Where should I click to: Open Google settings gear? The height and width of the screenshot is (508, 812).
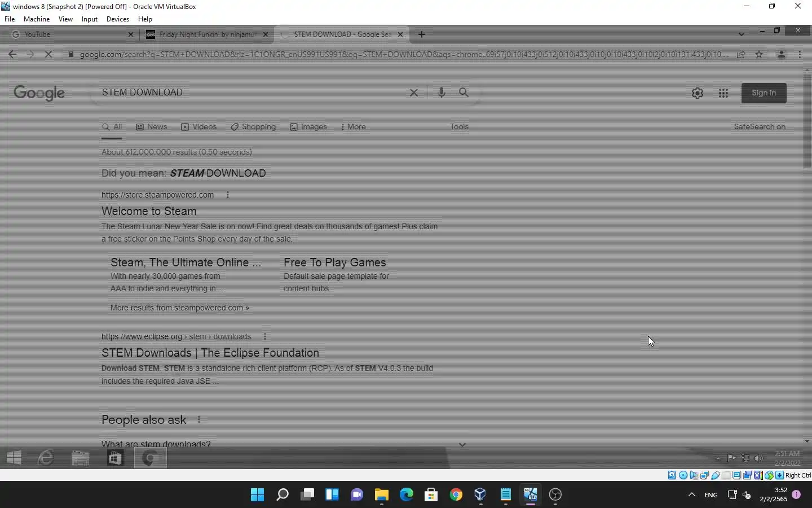[697, 93]
